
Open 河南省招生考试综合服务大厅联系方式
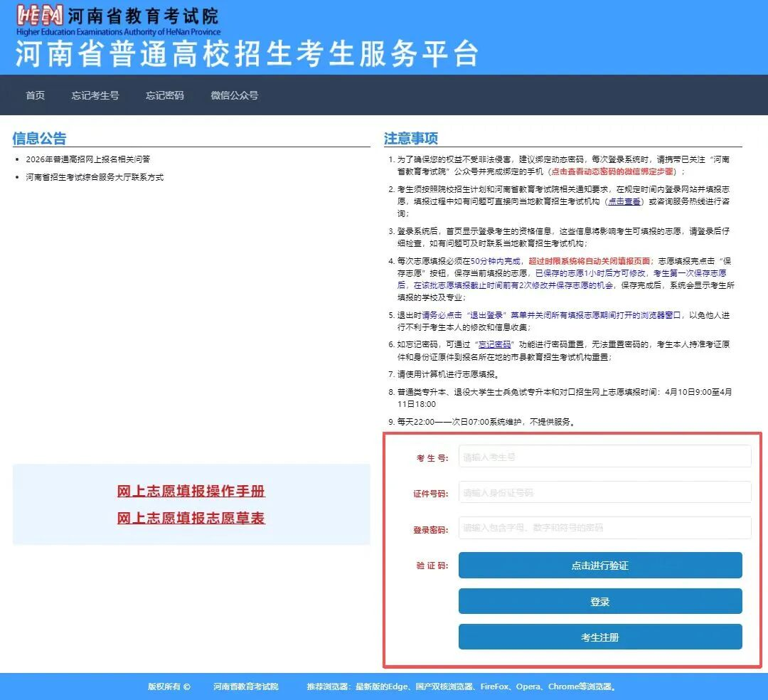(x=93, y=176)
